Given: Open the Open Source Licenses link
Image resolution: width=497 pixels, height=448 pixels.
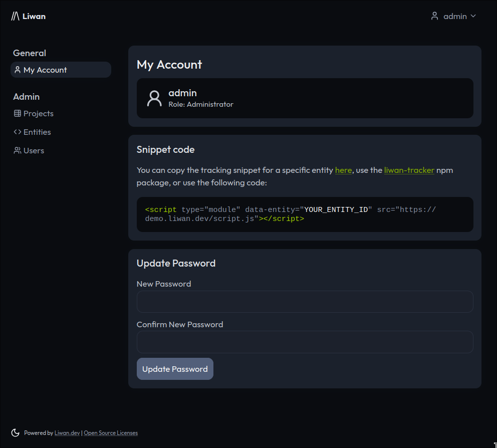Looking at the screenshot, I should pyautogui.click(x=111, y=433).
